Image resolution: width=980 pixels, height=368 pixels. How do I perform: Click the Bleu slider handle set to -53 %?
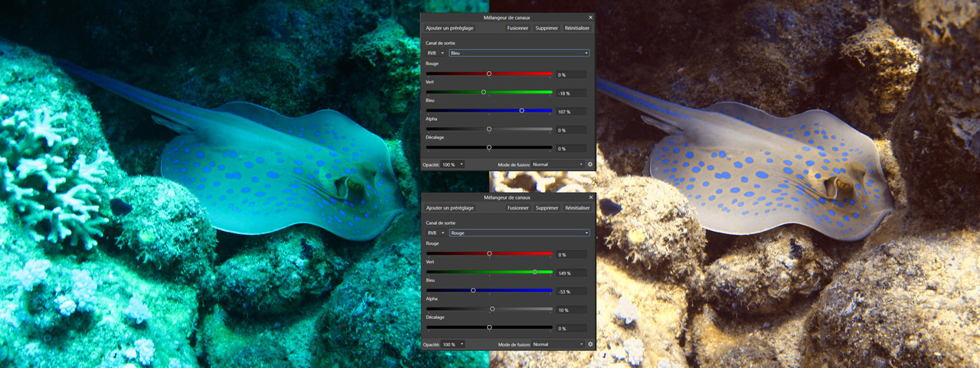click(473, 290)
